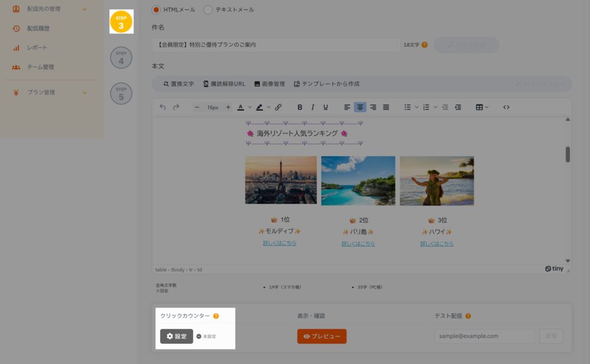Click the justify alignment icon

click(386, 107)
